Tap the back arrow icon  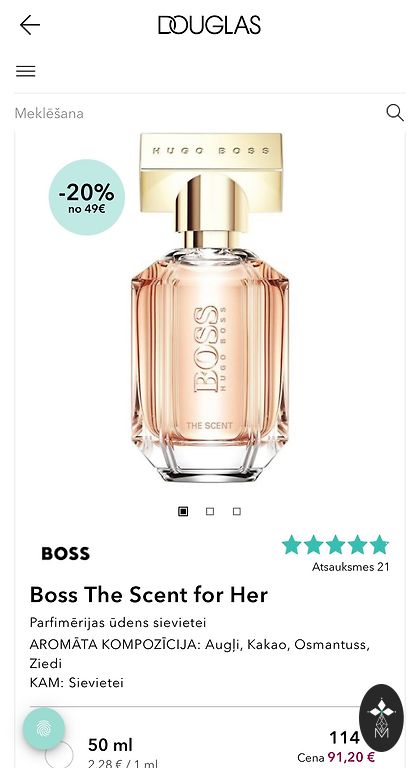point(29,24)
